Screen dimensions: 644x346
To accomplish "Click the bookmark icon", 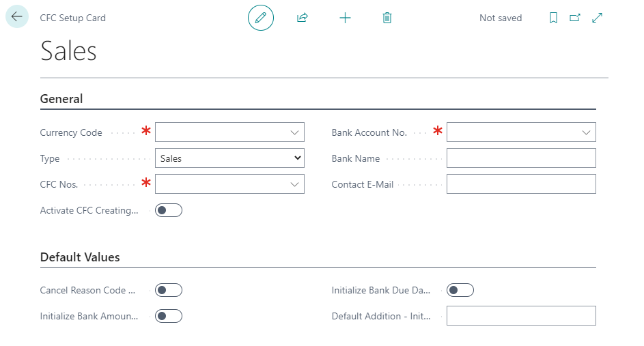I will (x=553, y=18).
